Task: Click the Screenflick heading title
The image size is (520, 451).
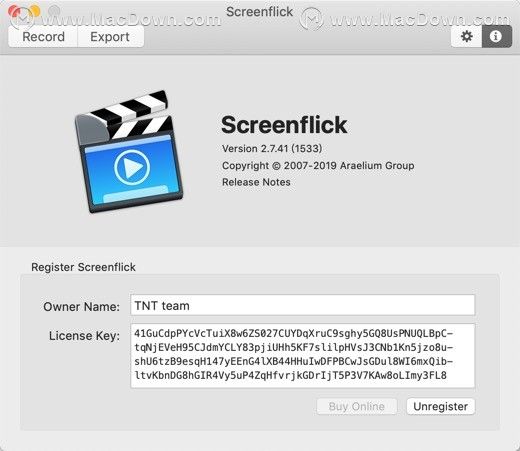Action: pyautogui.click(x=284, y=125)
